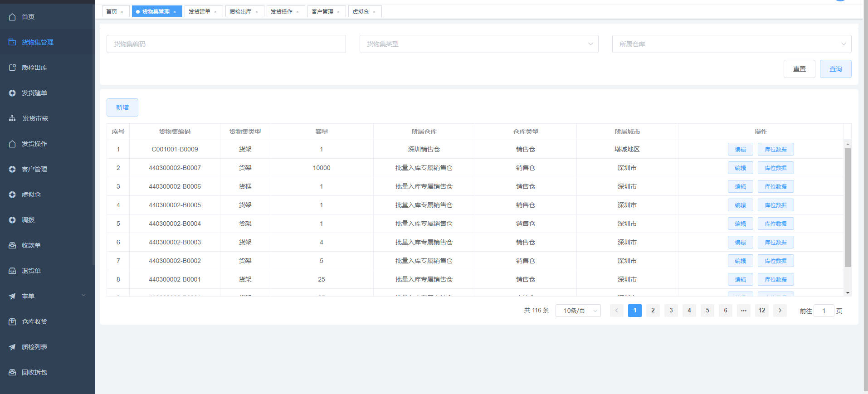Jump ahead with the pagination ellipsis
The width and height of the screenshot is (868, 394).
744,311
